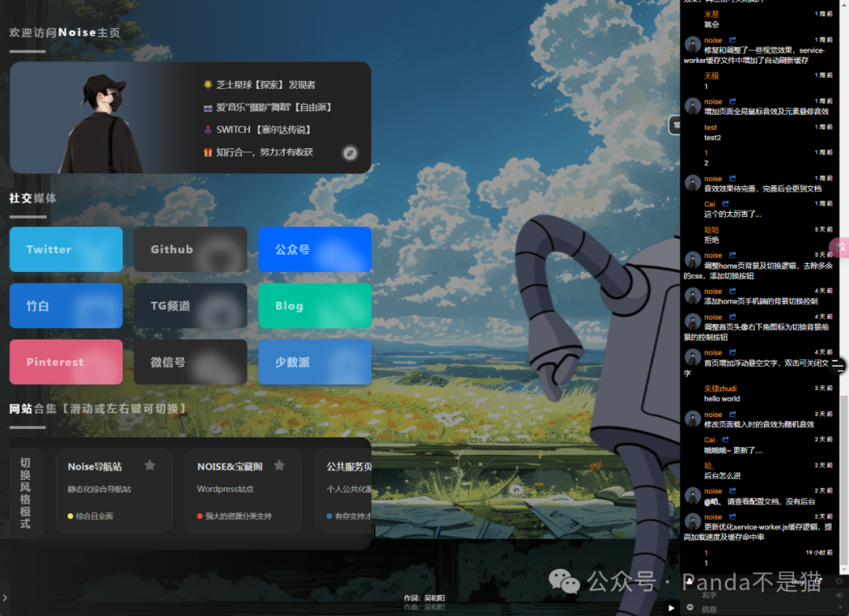Open the Twitter social link

click(66, 249)
